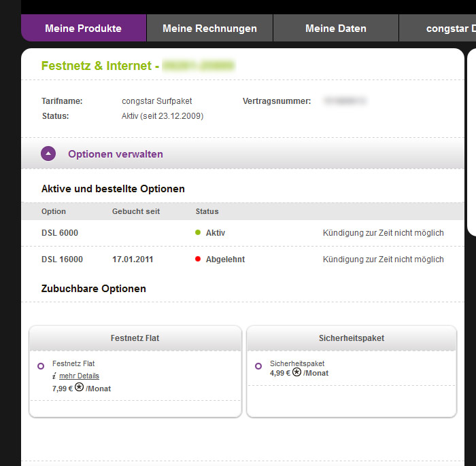Click the info icon beside mehr Details
476x466 pixels.
54,376
